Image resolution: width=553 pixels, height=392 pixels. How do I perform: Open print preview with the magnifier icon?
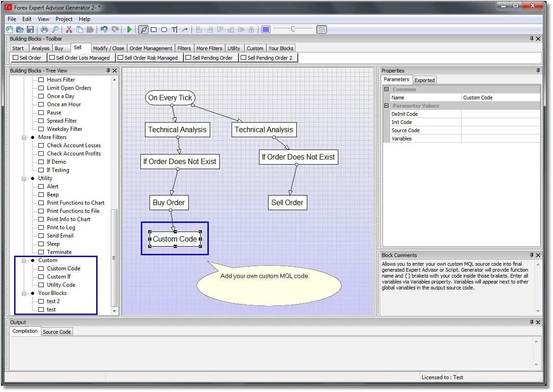pyautogui.click(x=55, y=29)
